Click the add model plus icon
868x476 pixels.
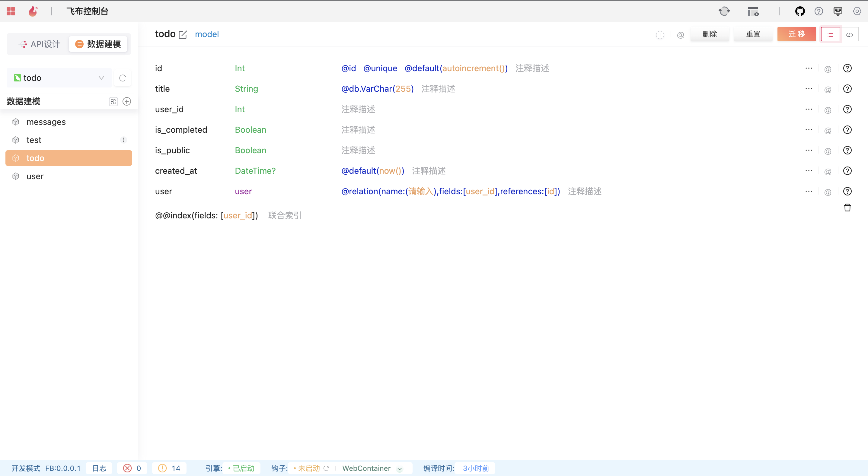coord(127,101)
